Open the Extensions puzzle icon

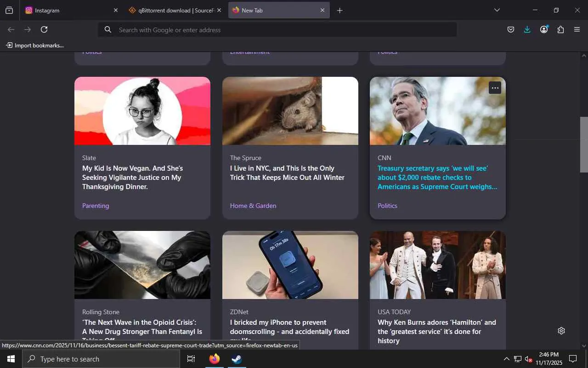coord(560,29)
